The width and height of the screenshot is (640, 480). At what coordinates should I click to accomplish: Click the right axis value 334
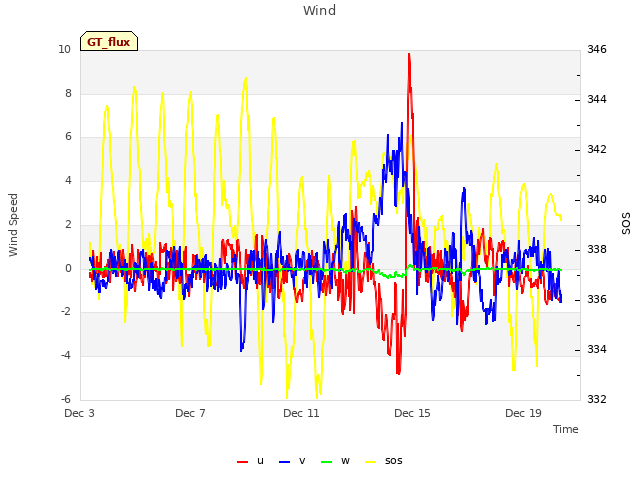pyautogui.click(x=597, y=349)
